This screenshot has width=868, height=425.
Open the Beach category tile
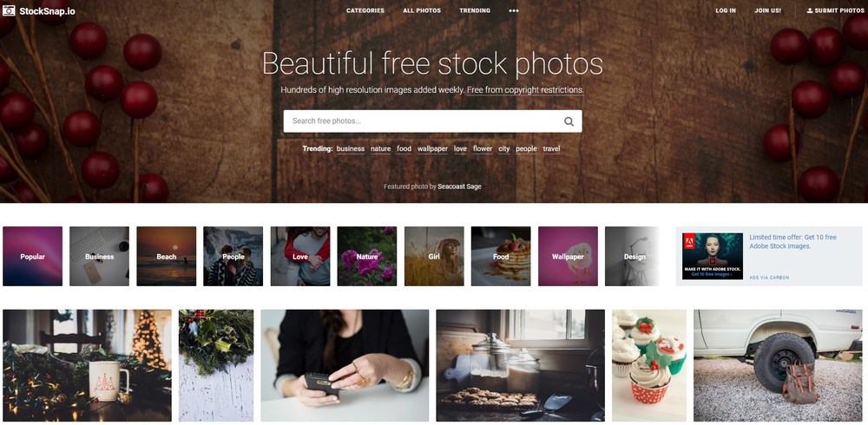pyautogui.click(x=166, y=256)
